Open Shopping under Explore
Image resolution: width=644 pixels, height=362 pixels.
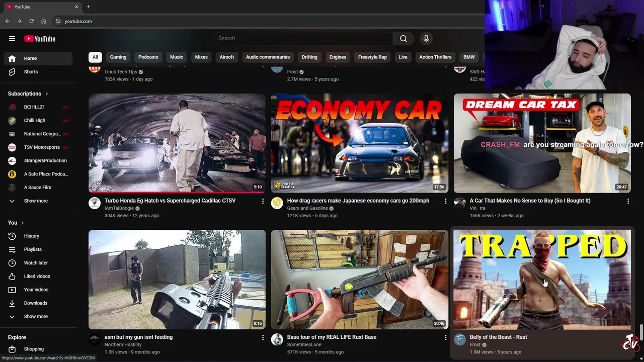[x=38, y=349]
